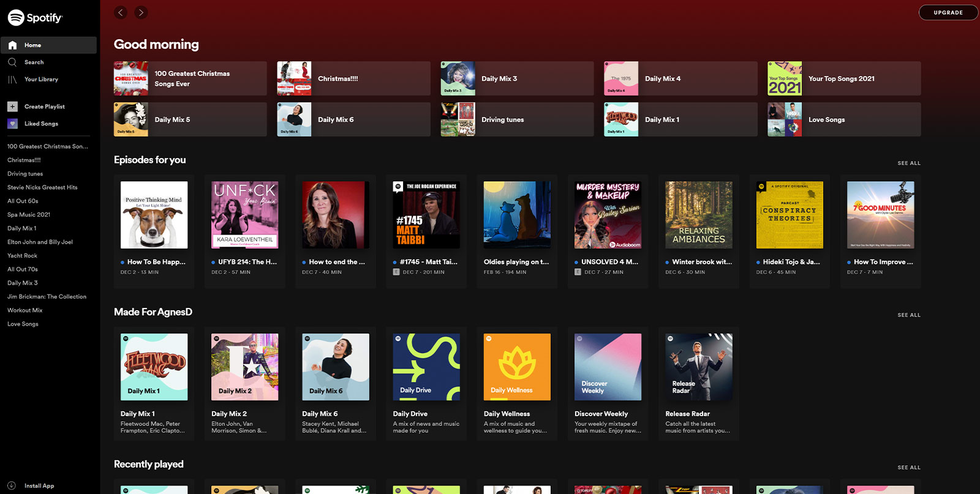The image size is (980, 494).
Task: Click the Upgrade button
Action: coord(948,12)
